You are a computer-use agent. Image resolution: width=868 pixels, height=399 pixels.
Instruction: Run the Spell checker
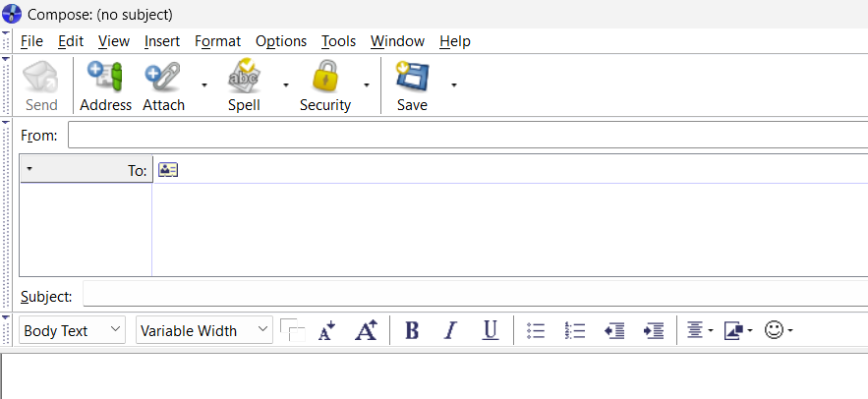click(243, 85)
